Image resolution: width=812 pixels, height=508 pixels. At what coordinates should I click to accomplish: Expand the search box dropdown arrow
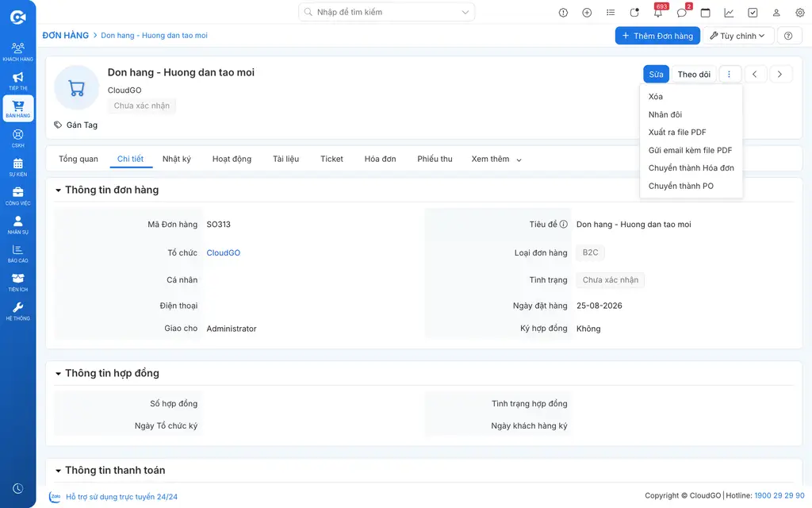coord(465,12)
